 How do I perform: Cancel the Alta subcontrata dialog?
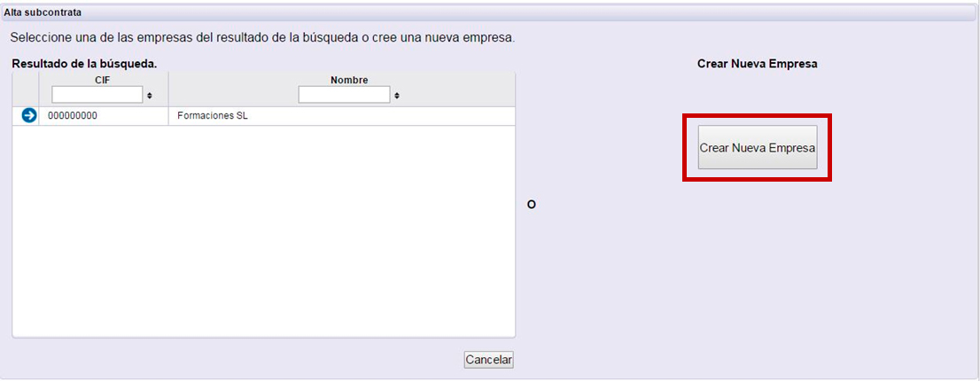(489, 360)
